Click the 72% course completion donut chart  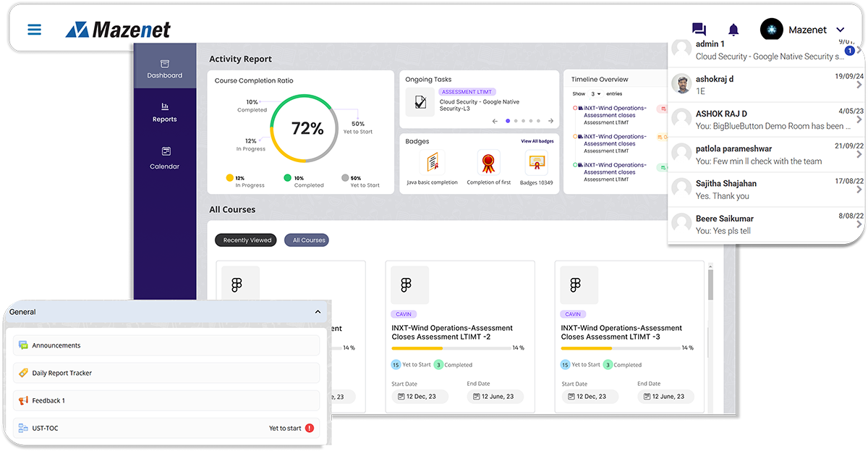pos(307,128)
